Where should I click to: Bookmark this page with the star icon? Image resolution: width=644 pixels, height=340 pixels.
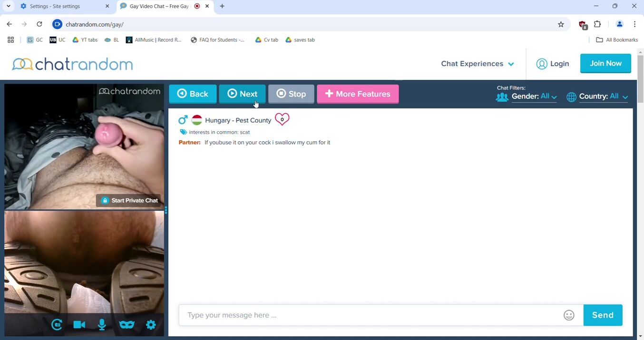click(561, 24)
